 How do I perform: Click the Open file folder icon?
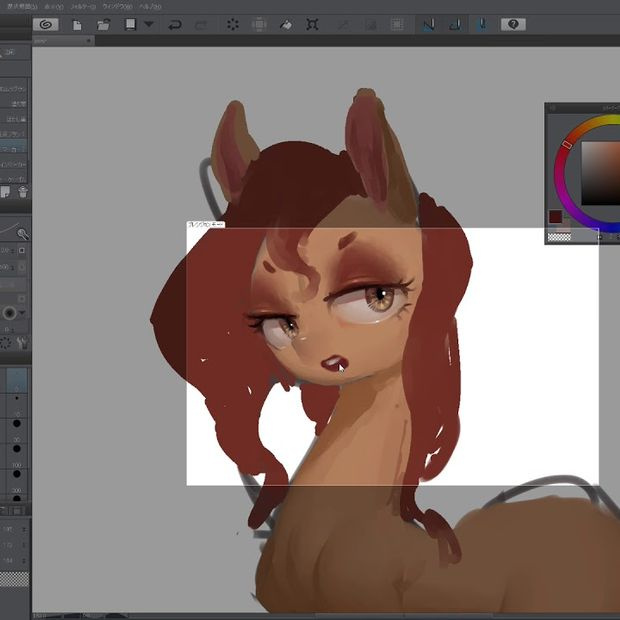click(103, 25)
